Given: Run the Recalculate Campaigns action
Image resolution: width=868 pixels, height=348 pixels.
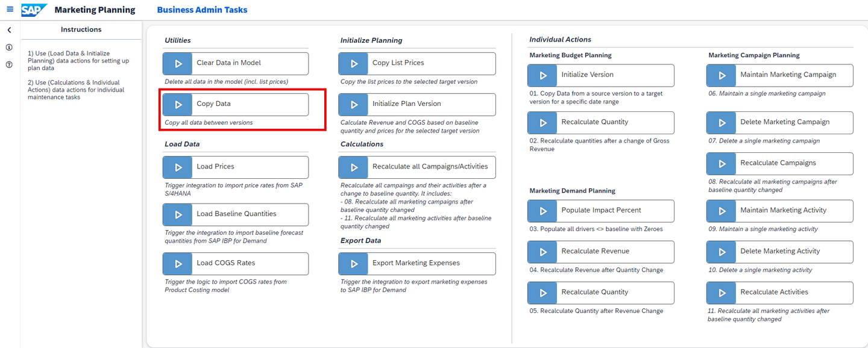Looking at the screenshot, I should pyautogui.click(x=780, y=163).
